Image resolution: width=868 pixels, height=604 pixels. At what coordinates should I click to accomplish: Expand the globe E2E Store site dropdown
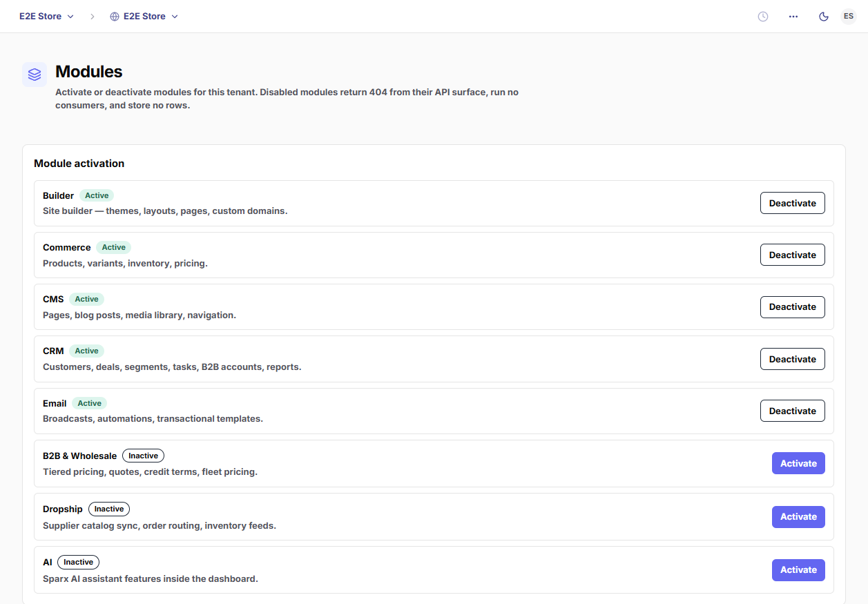click(144, 17)
